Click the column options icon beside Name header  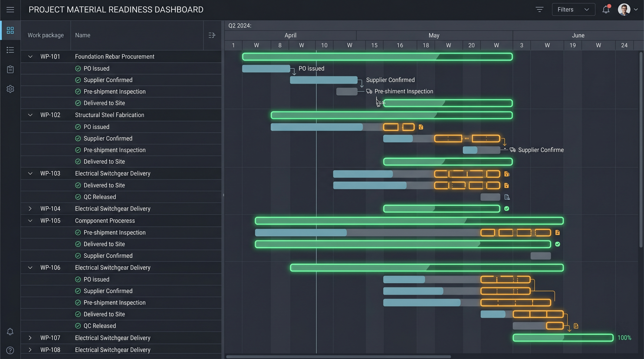tap(212, 35)
